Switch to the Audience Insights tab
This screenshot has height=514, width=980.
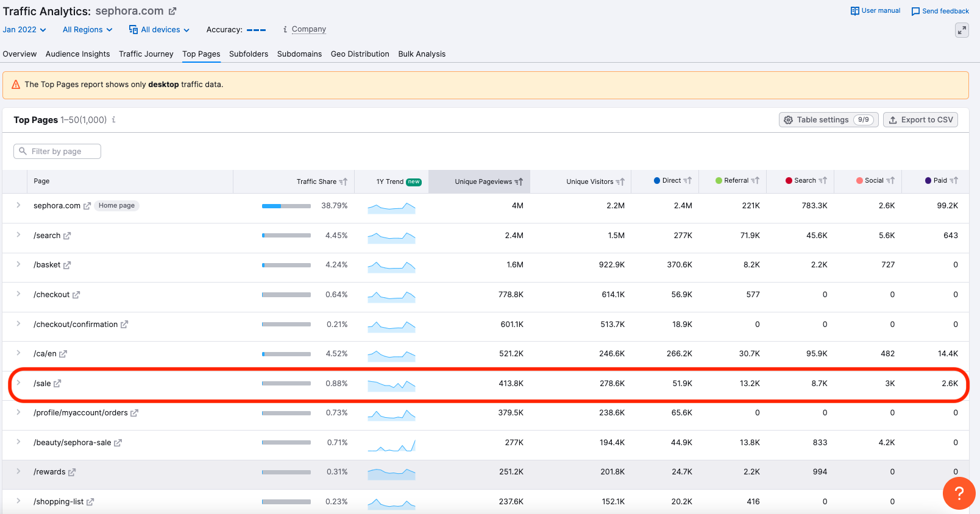78,54
